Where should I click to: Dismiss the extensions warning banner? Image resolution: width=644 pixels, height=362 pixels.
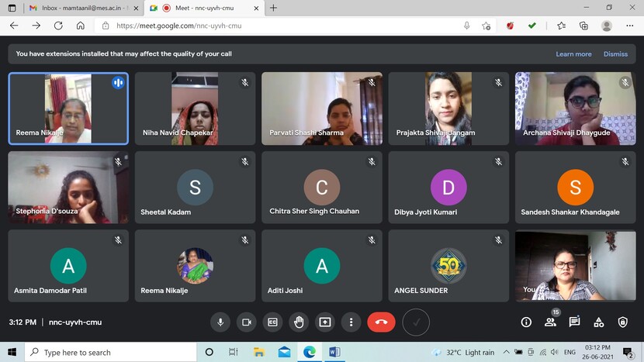pos(615,54)
